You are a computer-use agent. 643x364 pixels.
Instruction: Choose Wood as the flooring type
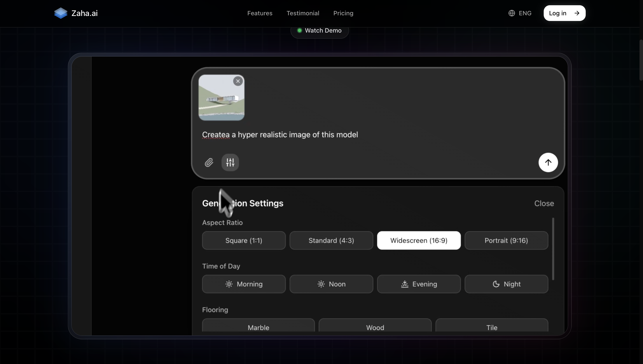pos(375,328)
